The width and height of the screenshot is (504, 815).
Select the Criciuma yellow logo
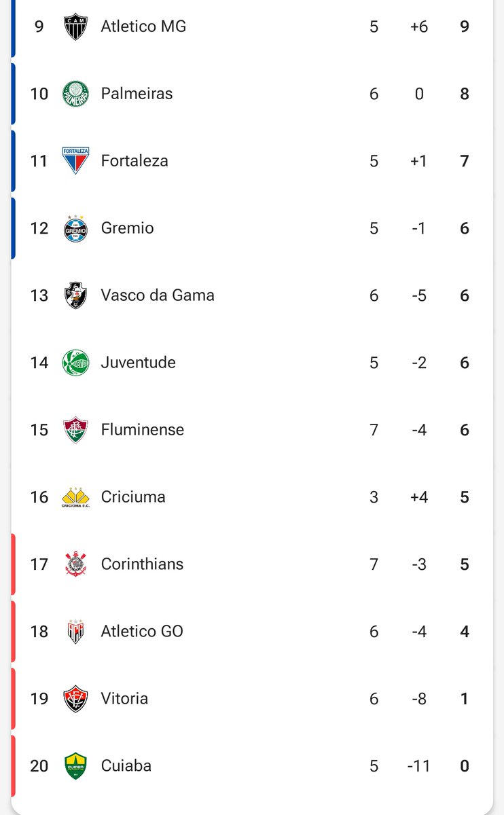tap(75, 497)
